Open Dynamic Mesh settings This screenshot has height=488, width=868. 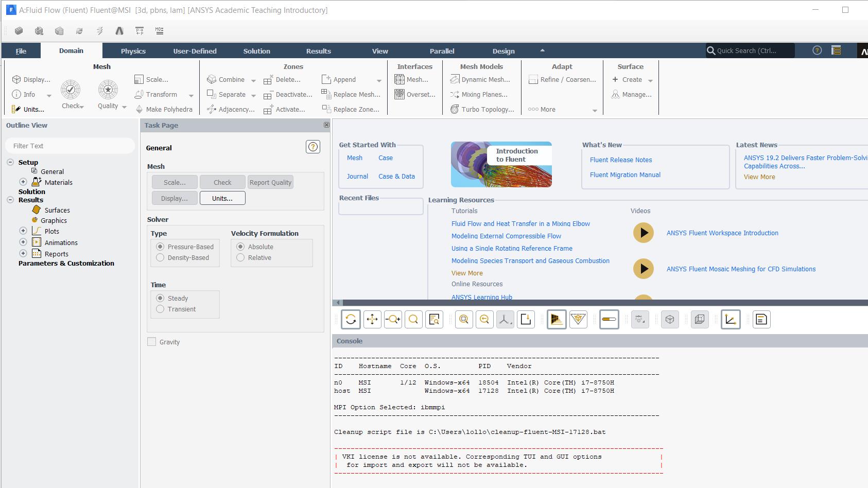pos(481,79)
